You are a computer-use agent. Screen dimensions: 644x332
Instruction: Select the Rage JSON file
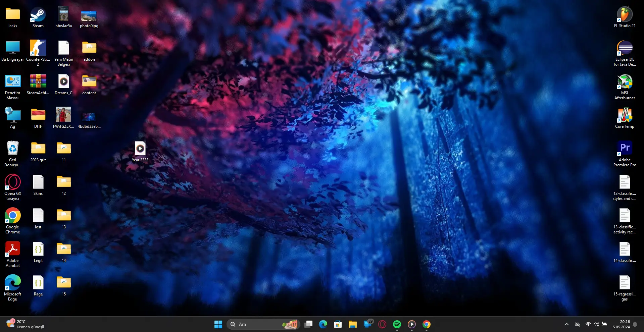(x=38, y=286)
